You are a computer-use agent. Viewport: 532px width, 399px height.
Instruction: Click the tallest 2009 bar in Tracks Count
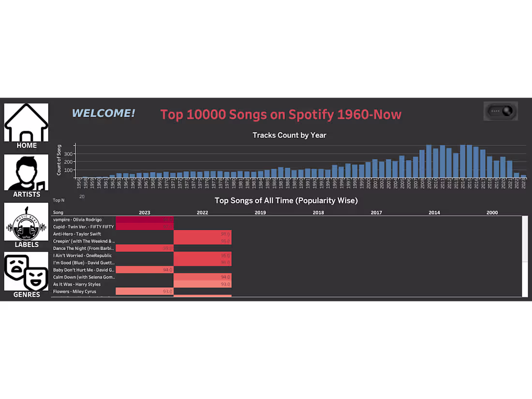pyautogui.click(x=429, y=160)
